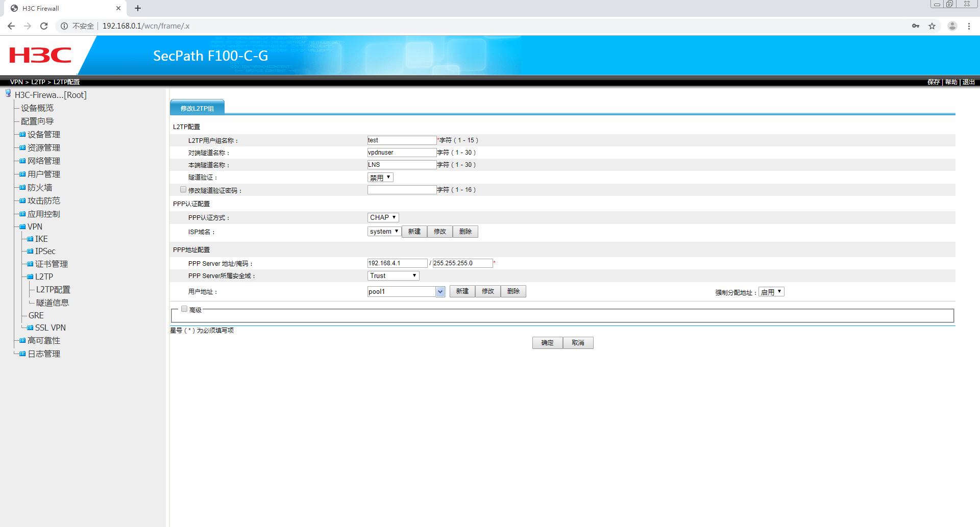Close the H3C Firewall tab

pyautogui.click(x=118, y=8)
